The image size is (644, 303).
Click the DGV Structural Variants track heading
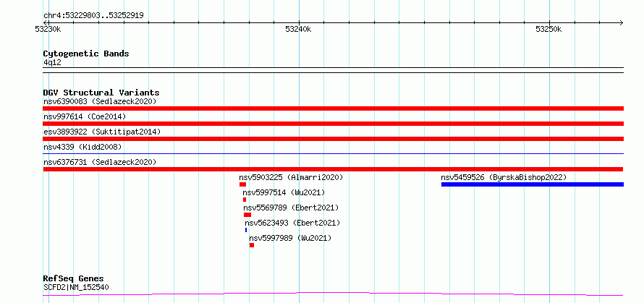[x=101, y=93]
